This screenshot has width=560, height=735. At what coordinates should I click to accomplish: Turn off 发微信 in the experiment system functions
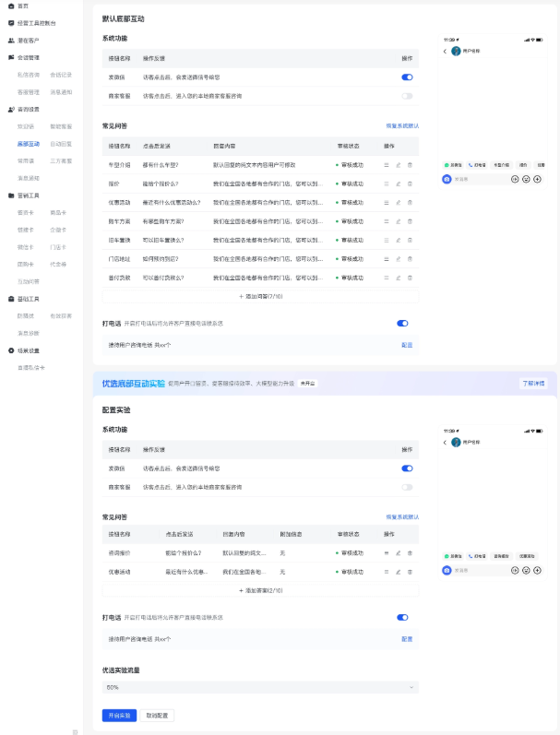[407, 468]
